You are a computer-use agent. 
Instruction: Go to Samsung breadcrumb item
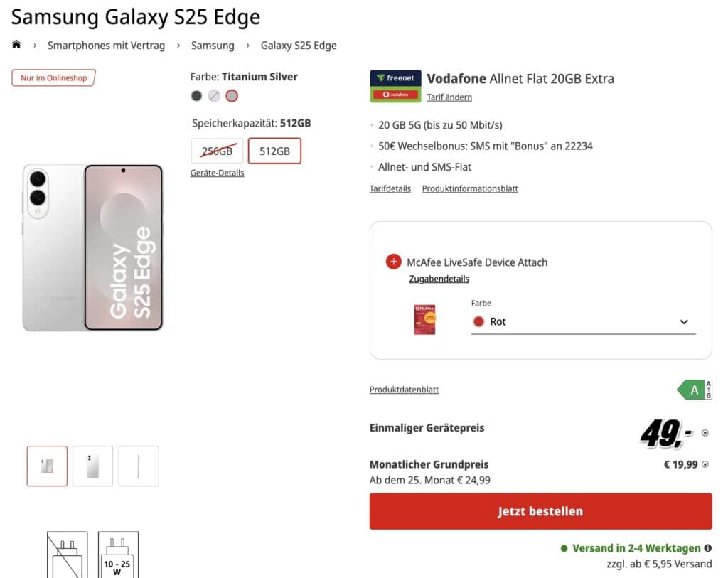click(x=213, y=46)
